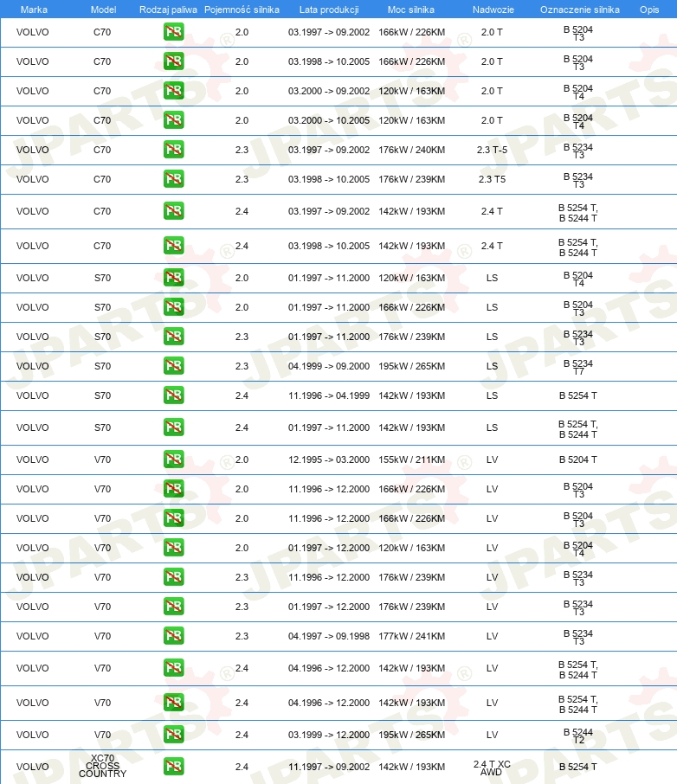
Task: Select fuel icon in C70 176kW / 240KM row
Action: [174, 150]
